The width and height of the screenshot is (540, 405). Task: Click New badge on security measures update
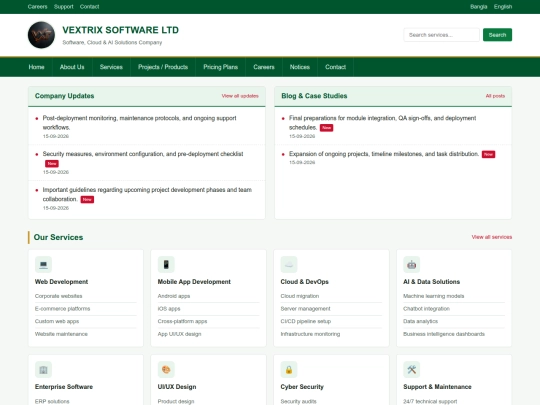[52, 164]
